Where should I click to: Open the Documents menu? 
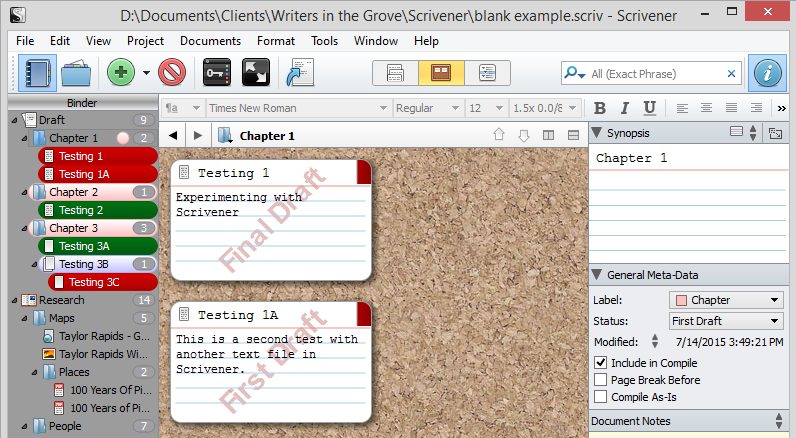210,41
